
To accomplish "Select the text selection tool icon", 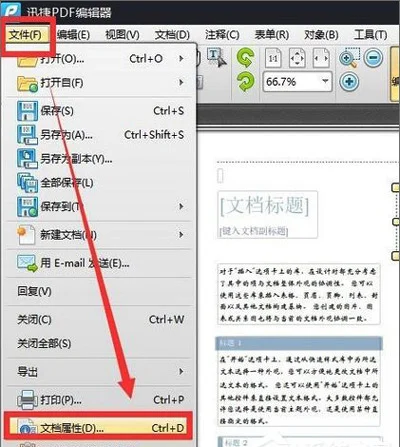I will (216, 57).
